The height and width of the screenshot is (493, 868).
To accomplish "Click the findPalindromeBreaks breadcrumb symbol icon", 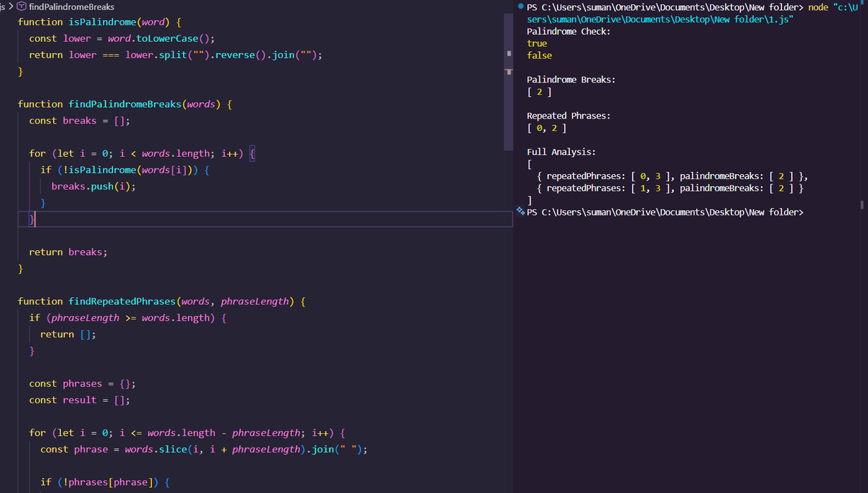I will coord(22,7).
